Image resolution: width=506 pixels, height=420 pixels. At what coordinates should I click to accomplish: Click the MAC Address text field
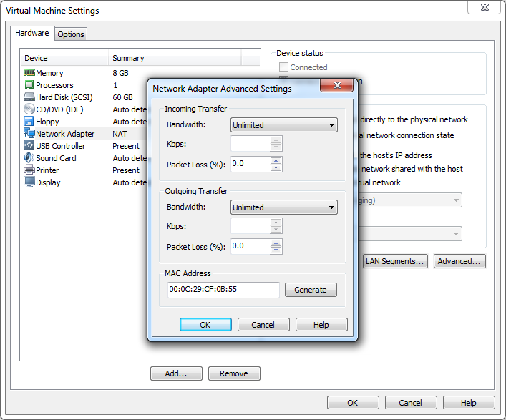pos(223,290)
